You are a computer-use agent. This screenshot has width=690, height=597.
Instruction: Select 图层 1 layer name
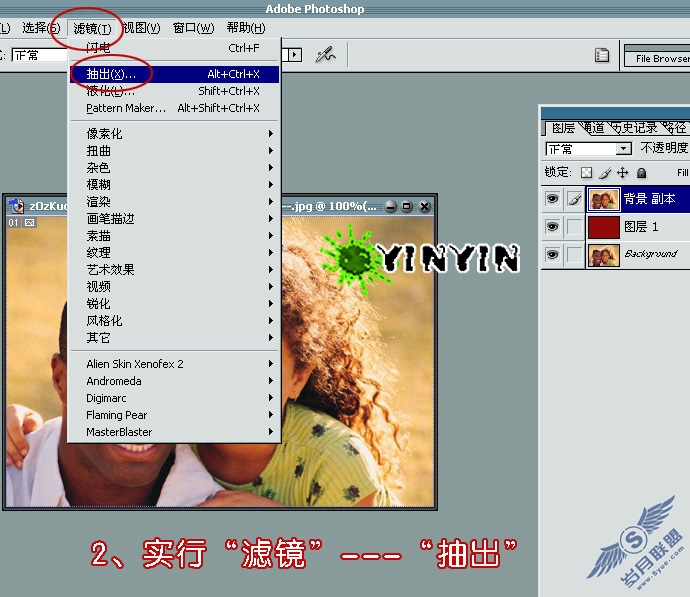[x=641, y=227]
